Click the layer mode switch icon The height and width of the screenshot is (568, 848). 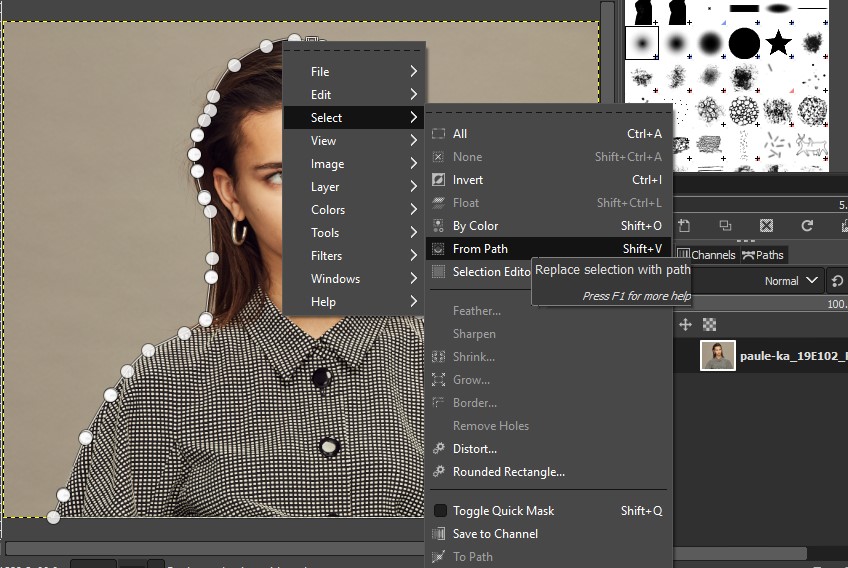point(838,281)
